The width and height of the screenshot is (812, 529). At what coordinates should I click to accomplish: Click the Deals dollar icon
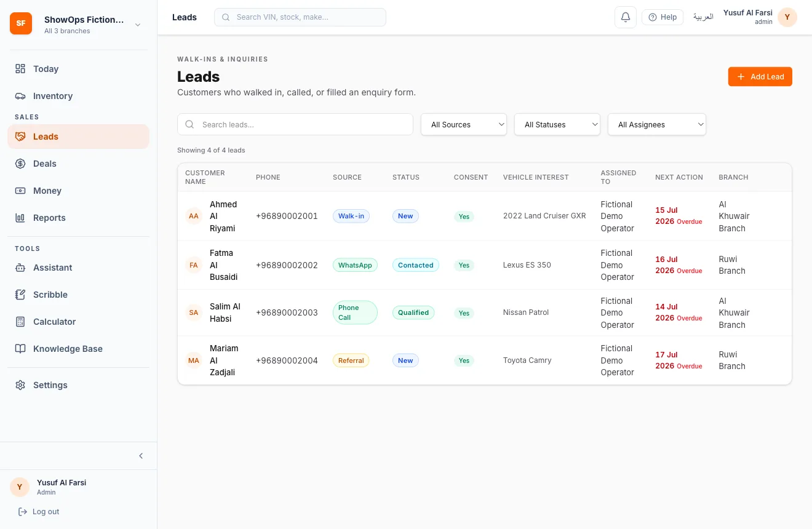tap(20, 164)
